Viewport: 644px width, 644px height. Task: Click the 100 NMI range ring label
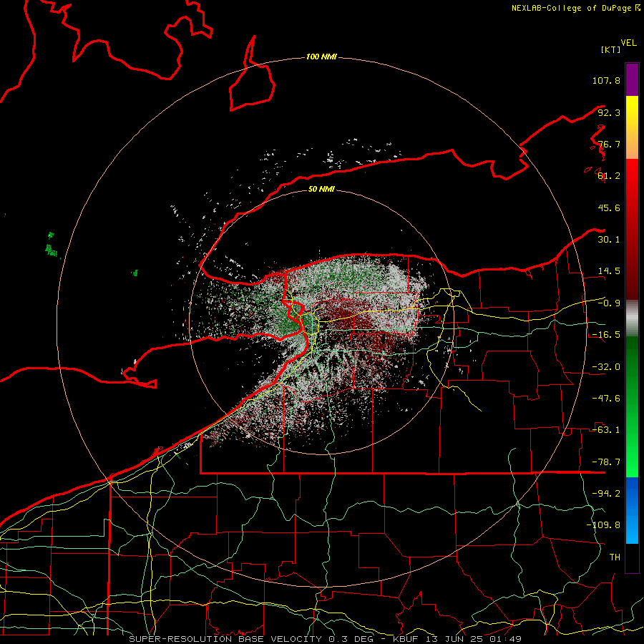(321, 57)
